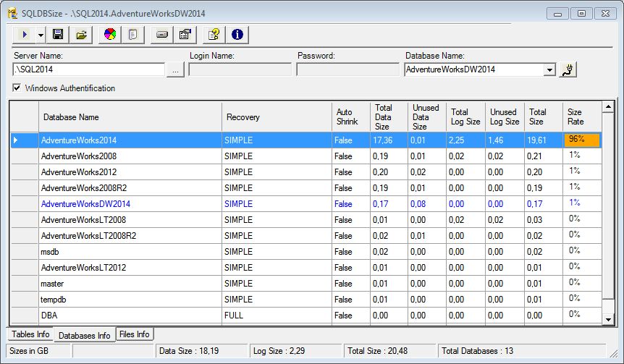Screen dimensions: 624x364
Task: Expand the Database Name combo box
Action: point(549,70)
